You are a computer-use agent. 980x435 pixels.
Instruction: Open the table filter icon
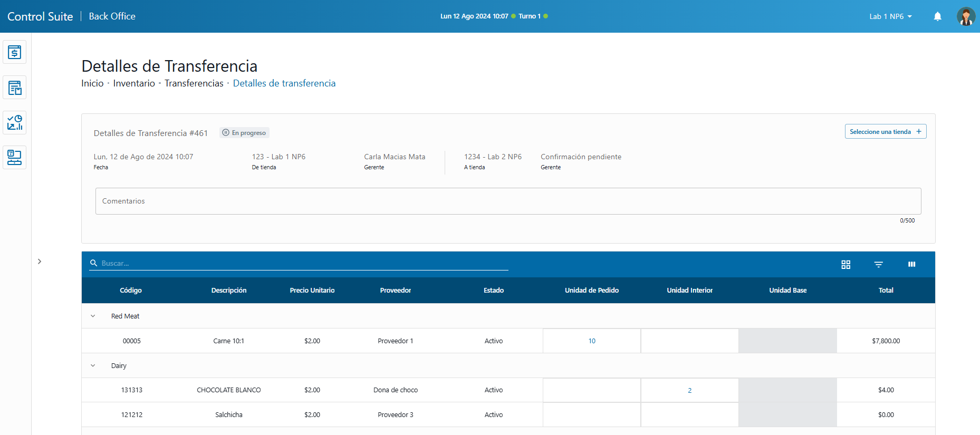878,264
